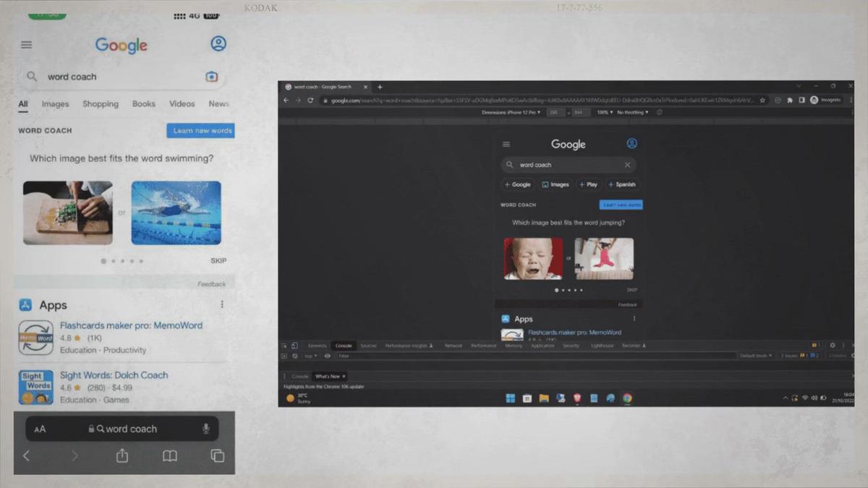Open the 100% zoom dropdown in device toolbar
The height and width of the screenshot is (488, 868).
604,113
